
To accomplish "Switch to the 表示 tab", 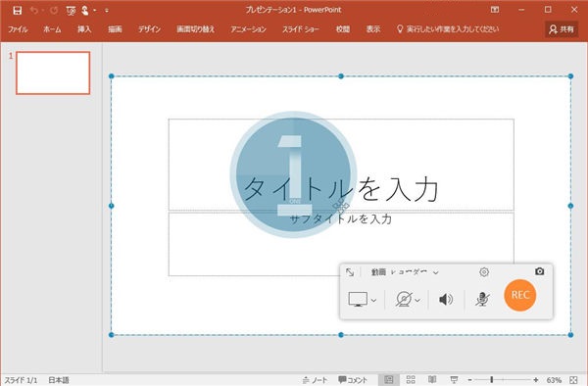I will [373, 29].
